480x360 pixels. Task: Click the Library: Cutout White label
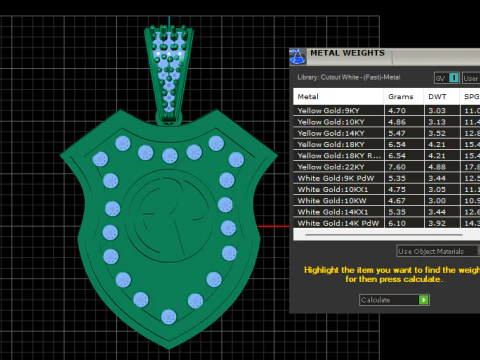click(x=349, y=77)
